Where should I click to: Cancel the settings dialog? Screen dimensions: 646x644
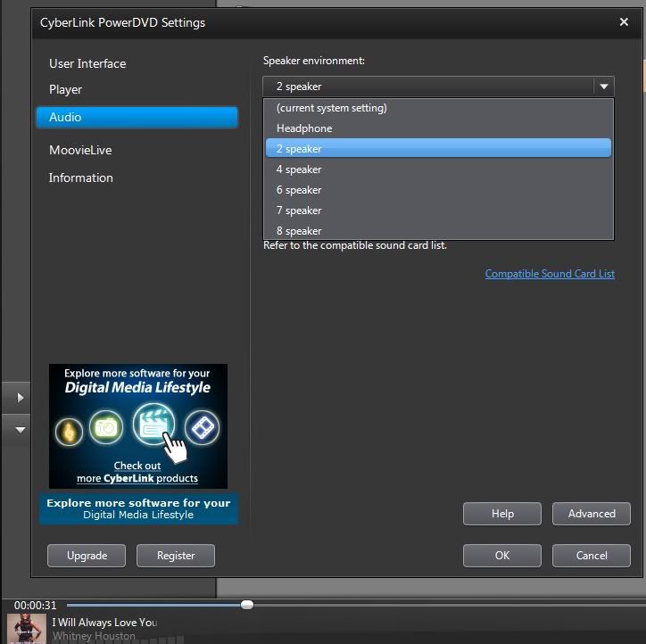(x=592, y=556)
